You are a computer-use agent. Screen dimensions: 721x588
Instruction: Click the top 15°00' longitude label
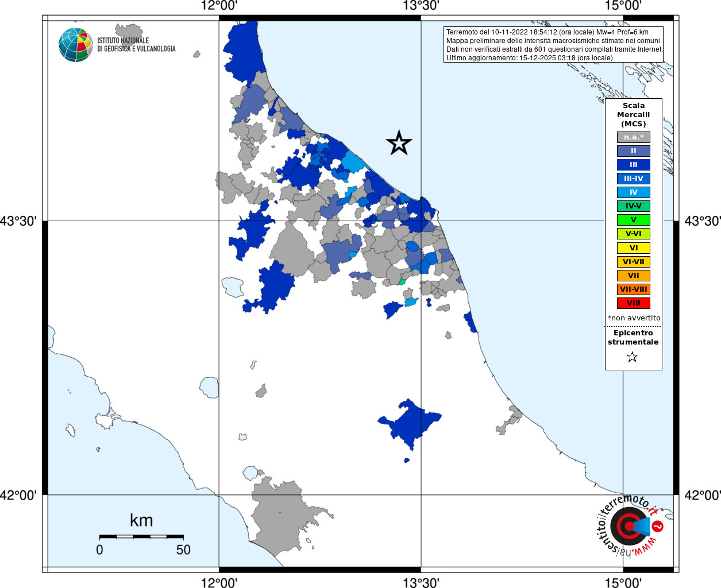point(623,6)
